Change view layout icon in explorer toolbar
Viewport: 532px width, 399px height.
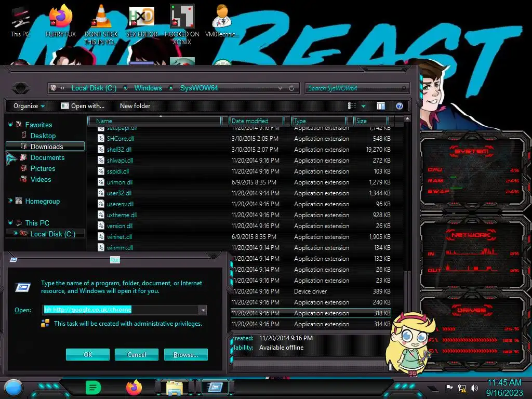tap(352, 106)
